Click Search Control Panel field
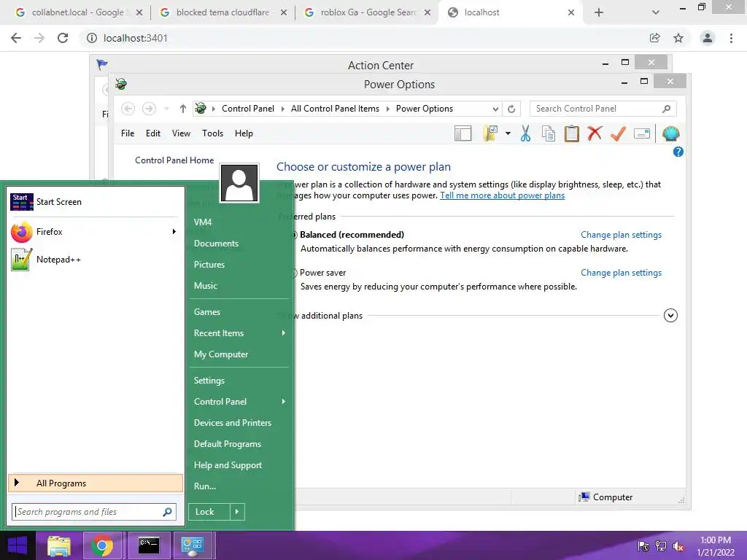Viewport: 747px width, 560px height. click(603, 109)
